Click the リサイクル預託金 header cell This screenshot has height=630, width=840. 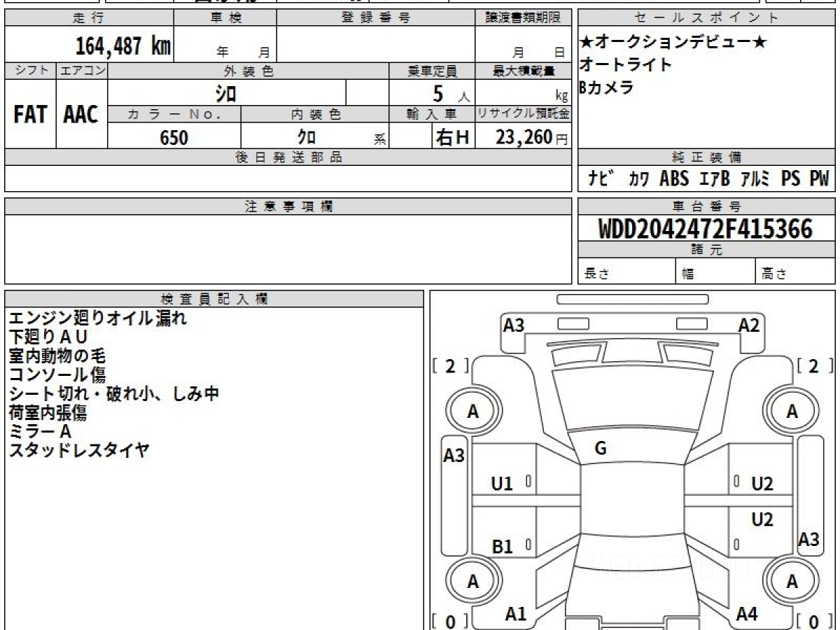523,115
